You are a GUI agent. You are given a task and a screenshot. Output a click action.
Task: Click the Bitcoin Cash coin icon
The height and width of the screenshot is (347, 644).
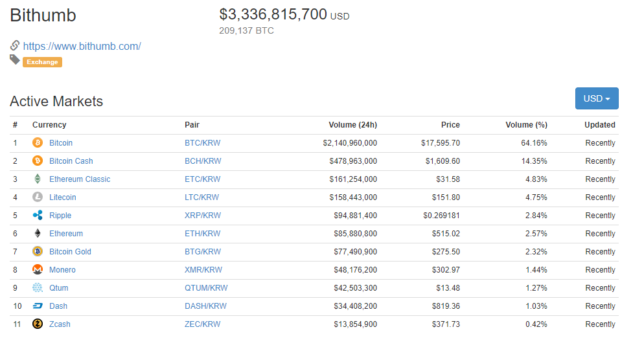(38, 161)
